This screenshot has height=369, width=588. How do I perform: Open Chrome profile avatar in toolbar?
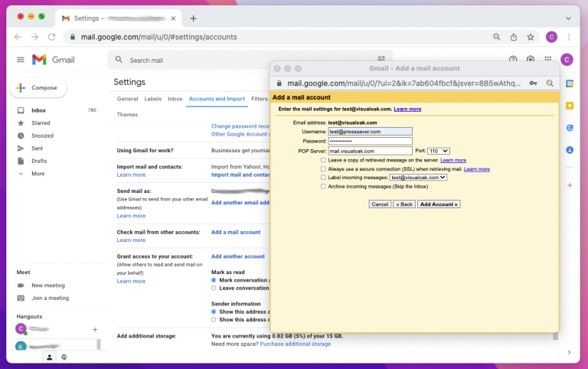[x=551, y=37]
